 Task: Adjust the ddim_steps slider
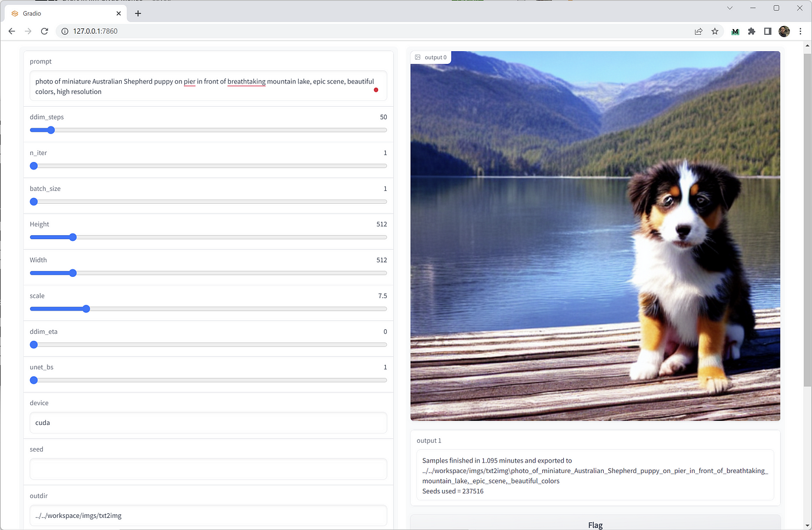coord(208,130)
